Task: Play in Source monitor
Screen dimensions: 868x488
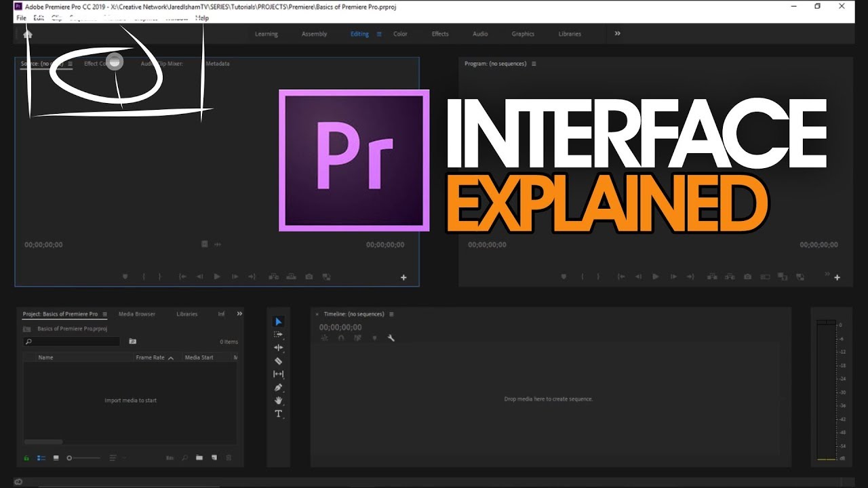Action: (217, 277)
